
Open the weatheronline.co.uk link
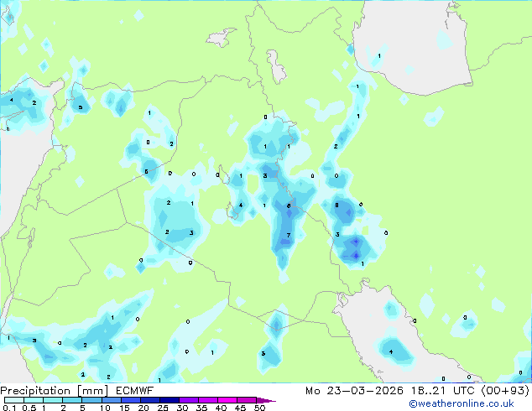coord(462,404)
